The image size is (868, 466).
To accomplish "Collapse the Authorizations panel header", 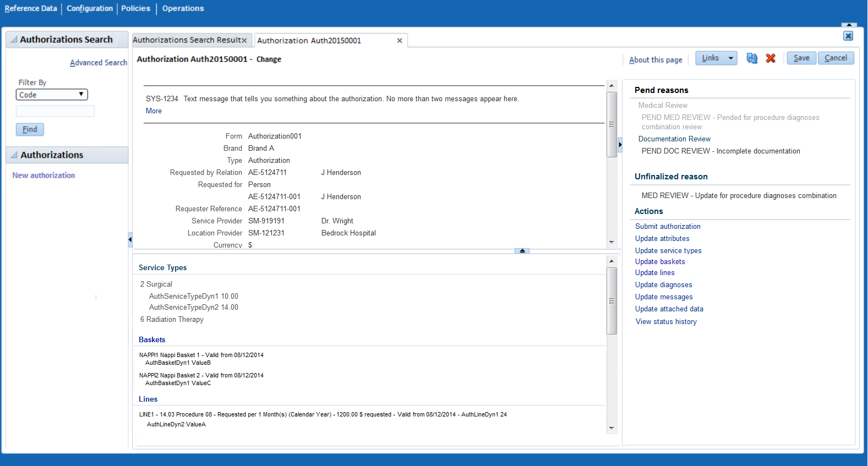I will [x=14, y=155].
